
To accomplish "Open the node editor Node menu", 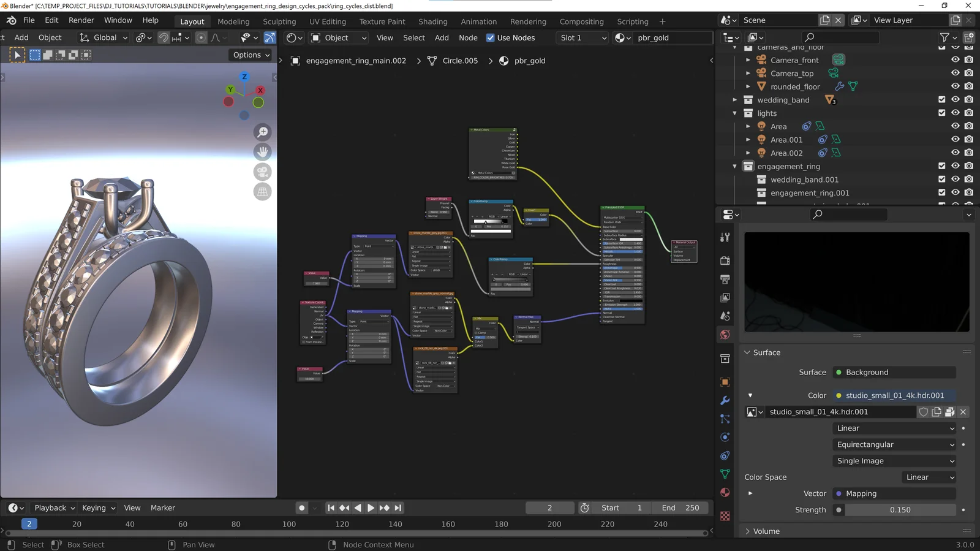I will coord(468,38).
